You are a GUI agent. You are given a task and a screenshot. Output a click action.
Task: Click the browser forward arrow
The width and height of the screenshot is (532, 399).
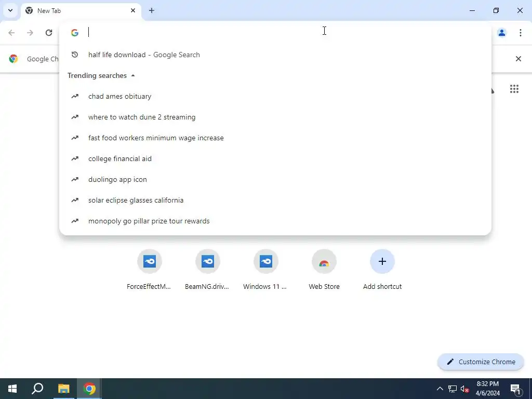(30, 33)
